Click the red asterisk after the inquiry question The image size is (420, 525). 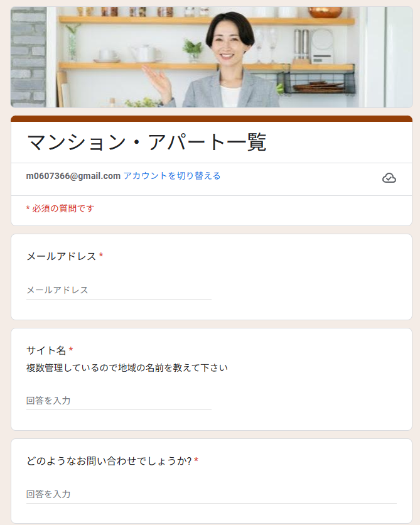pyautogui.click(x=196, y=460)
